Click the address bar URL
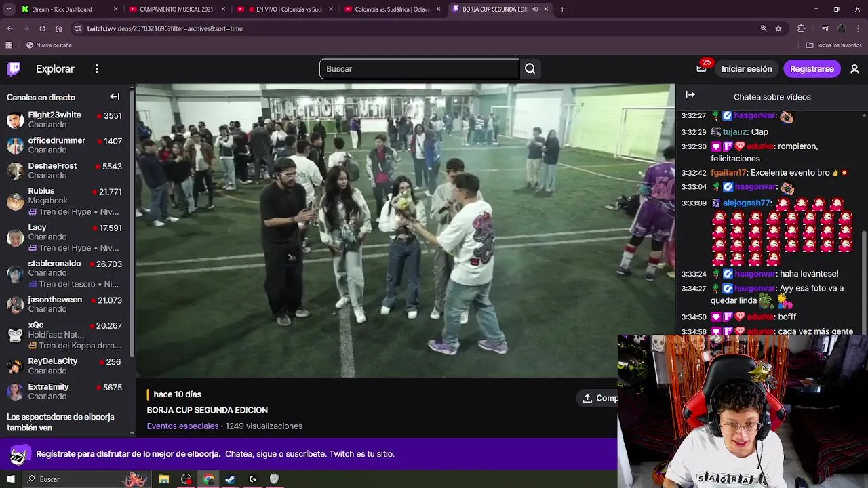 click(x=165, y=28)
